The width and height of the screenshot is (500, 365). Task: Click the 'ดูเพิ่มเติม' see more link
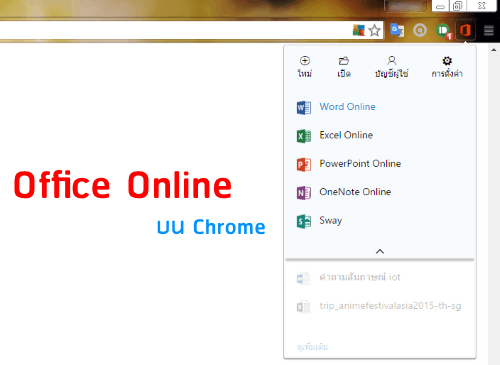312,347
